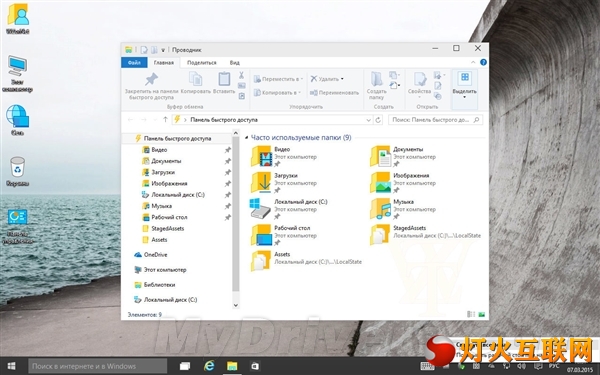Click the Переместить в button
600x375 pixels.
coord(278,79)
